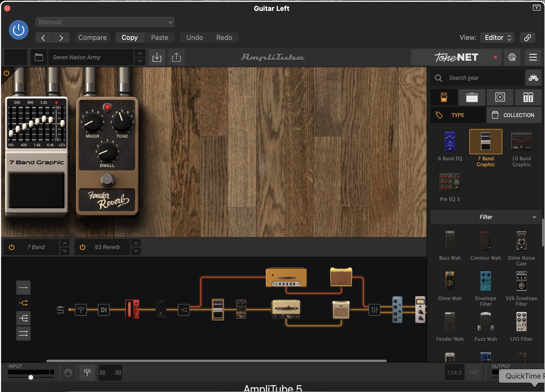Select the highlighted parallel split routing

(x=23, y=303)
